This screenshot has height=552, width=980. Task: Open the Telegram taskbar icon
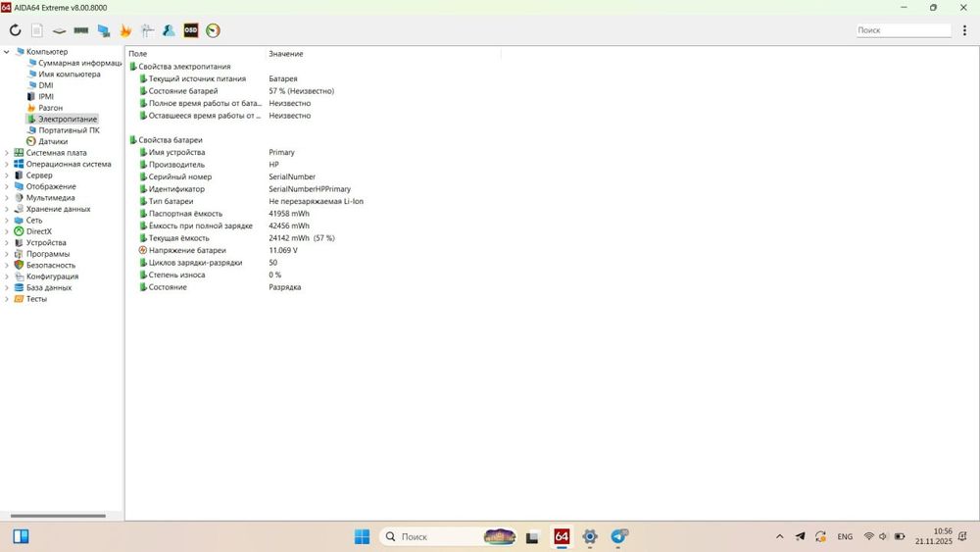click(618, 536)
